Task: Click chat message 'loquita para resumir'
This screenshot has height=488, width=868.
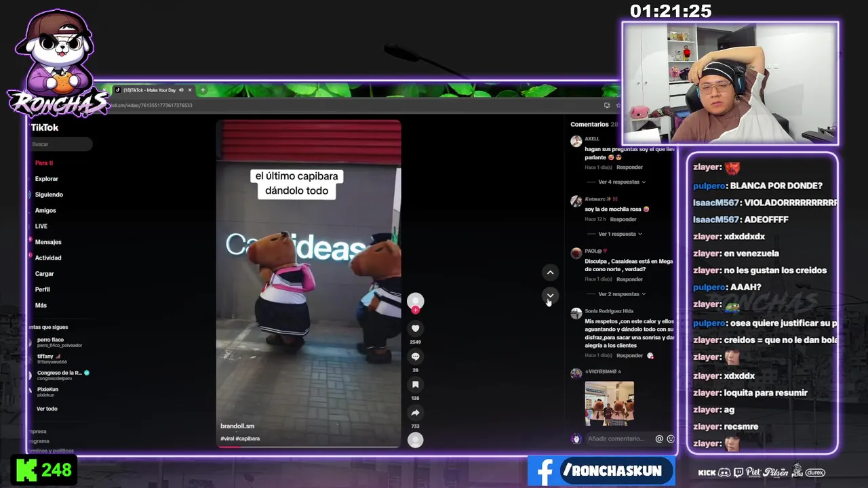Action: pyautogui.click(x=766, y=393)
